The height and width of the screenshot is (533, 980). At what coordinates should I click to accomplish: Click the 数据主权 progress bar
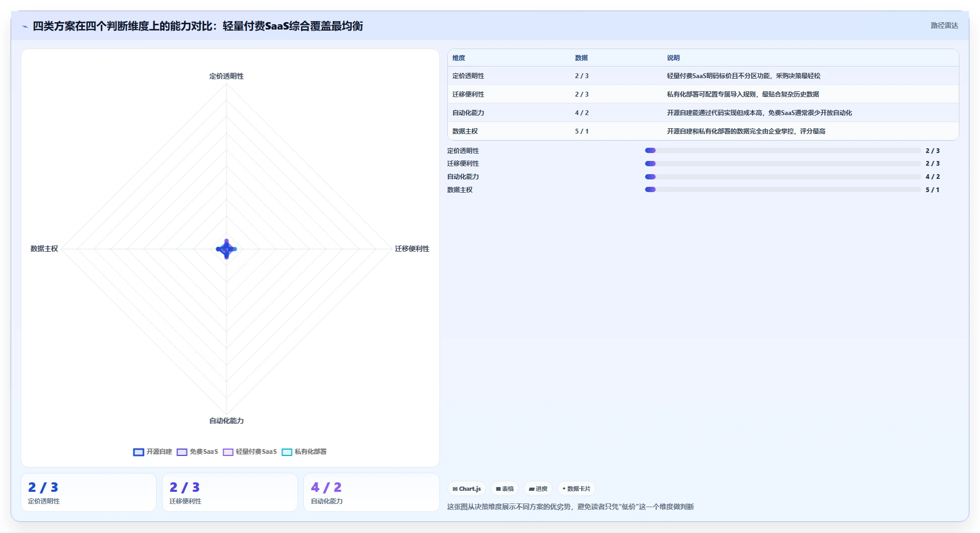(x=783, y=189)
